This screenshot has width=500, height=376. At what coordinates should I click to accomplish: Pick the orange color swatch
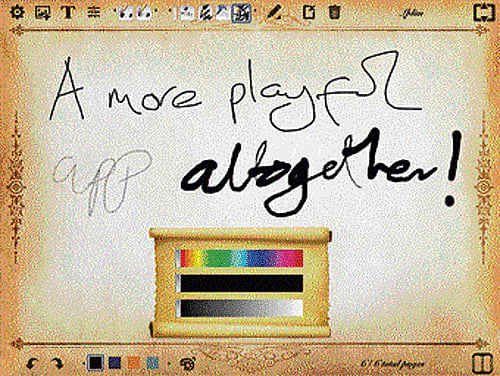(x=134, y=363)
